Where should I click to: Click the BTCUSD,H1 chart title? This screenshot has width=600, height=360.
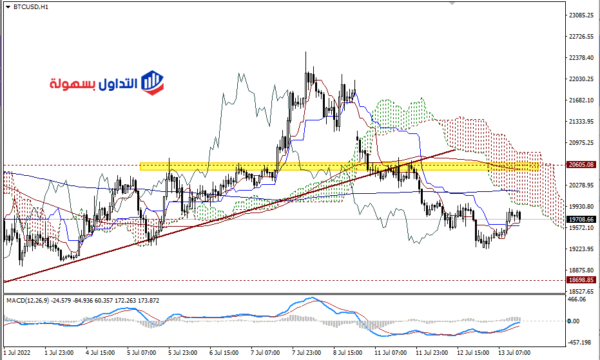(31, 7)
